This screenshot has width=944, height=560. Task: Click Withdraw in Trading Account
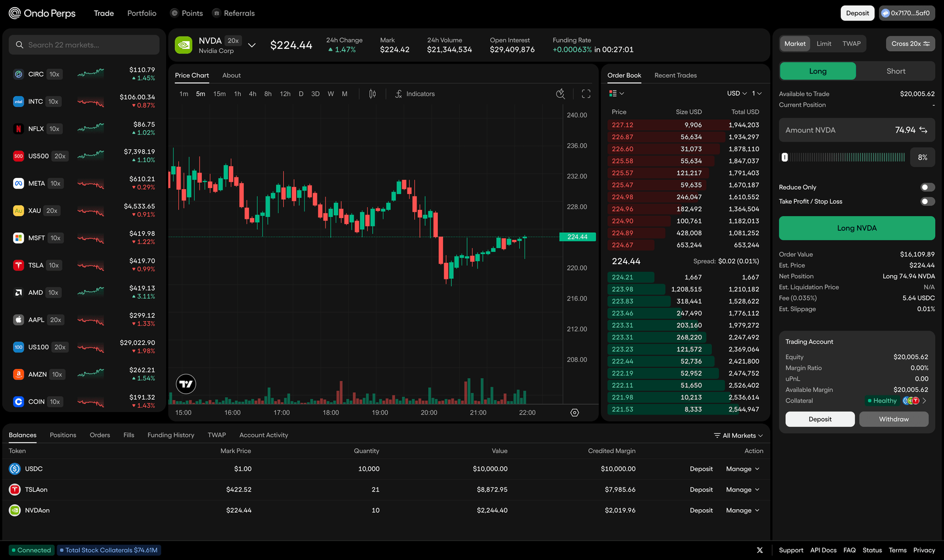893,419
